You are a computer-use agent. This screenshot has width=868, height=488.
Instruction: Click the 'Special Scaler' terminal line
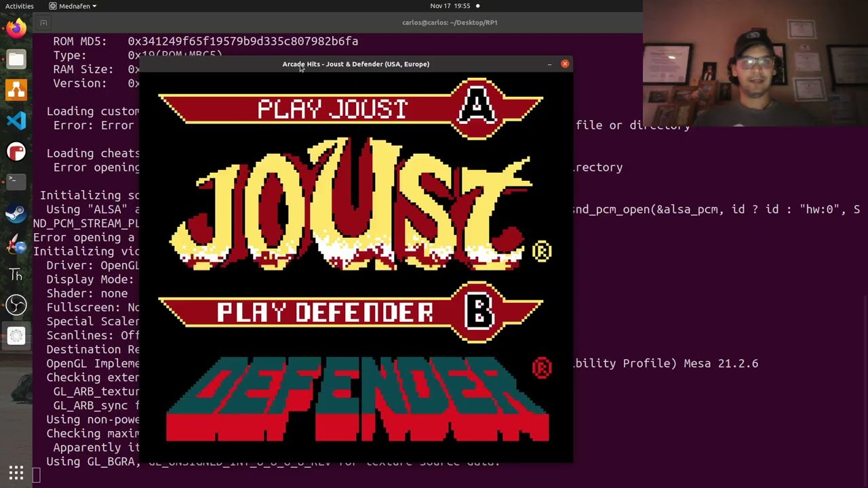click(93, 321)
